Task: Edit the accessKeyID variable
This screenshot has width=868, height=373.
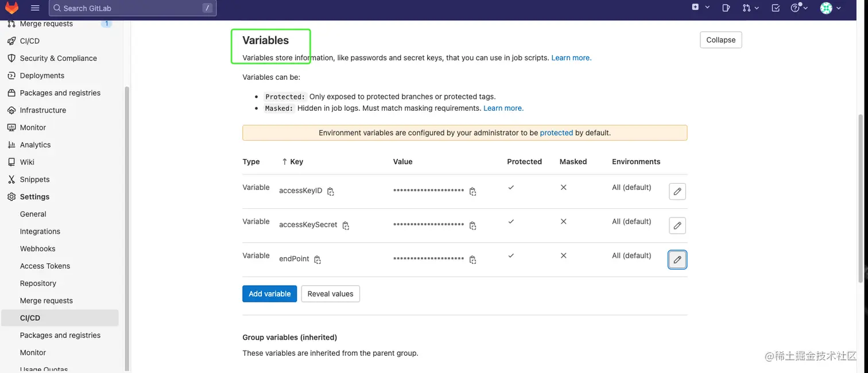Action: tap(677, 192)
